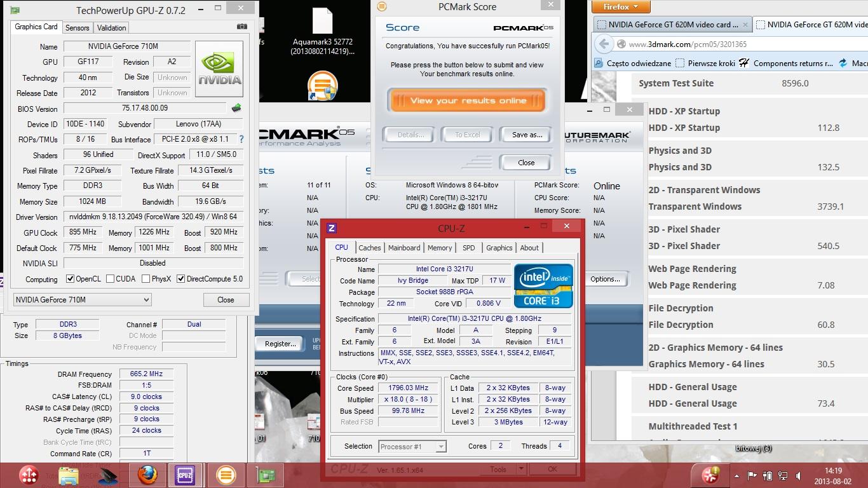This screenshot has height=488, width=868.
Task: Click the GPU-Z Close button
Action: click(x=226, y=300)
